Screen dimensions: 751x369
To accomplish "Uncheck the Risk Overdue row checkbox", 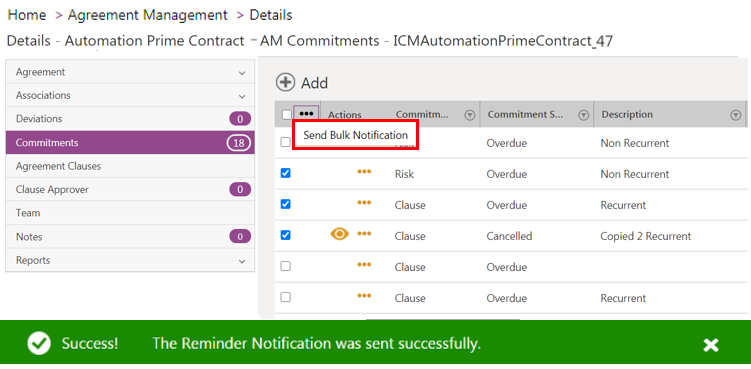I will point(285,173).
